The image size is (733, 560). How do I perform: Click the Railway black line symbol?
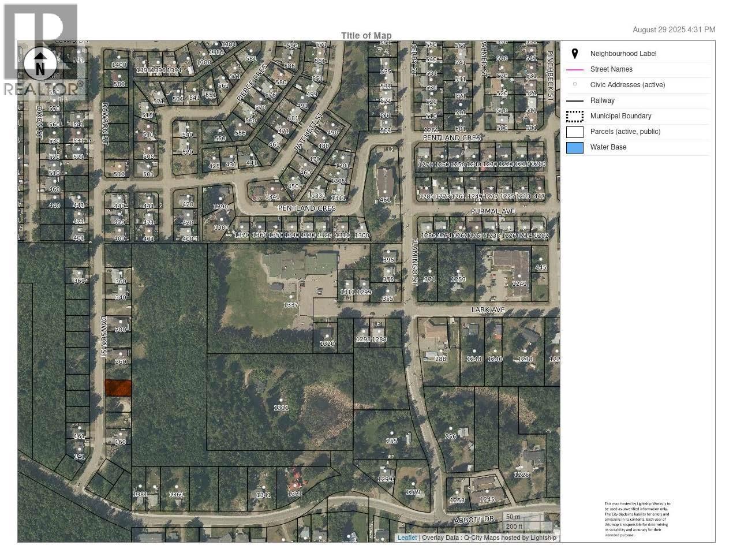[x=575, y=100]
